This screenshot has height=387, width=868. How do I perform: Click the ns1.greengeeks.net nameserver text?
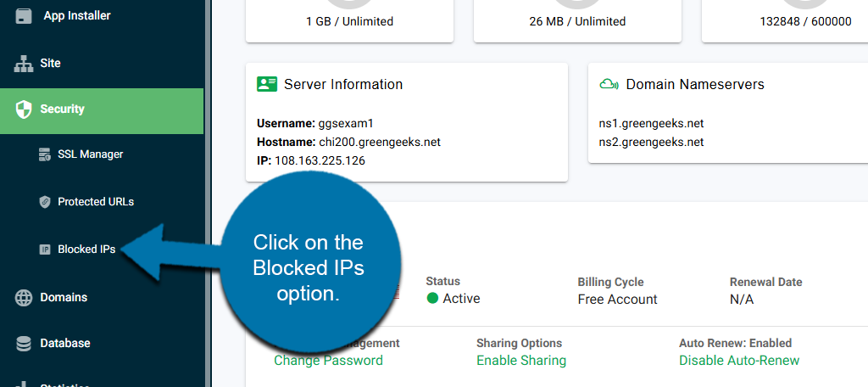tap(651, 123)
